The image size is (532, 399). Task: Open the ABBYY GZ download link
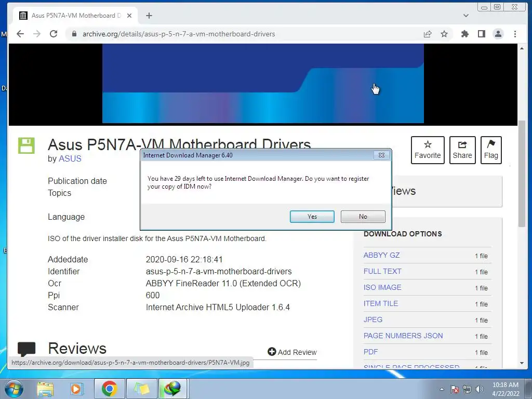[381, 255]
